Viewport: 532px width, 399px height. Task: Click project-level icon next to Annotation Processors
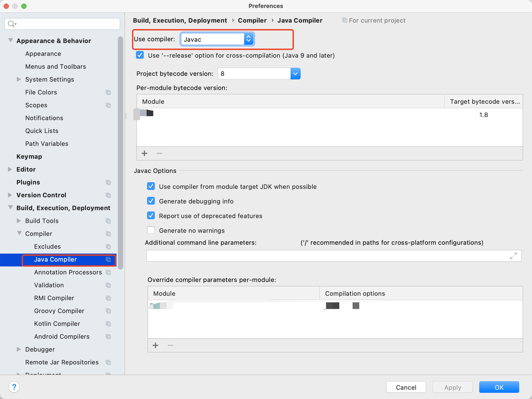point(108,272)
